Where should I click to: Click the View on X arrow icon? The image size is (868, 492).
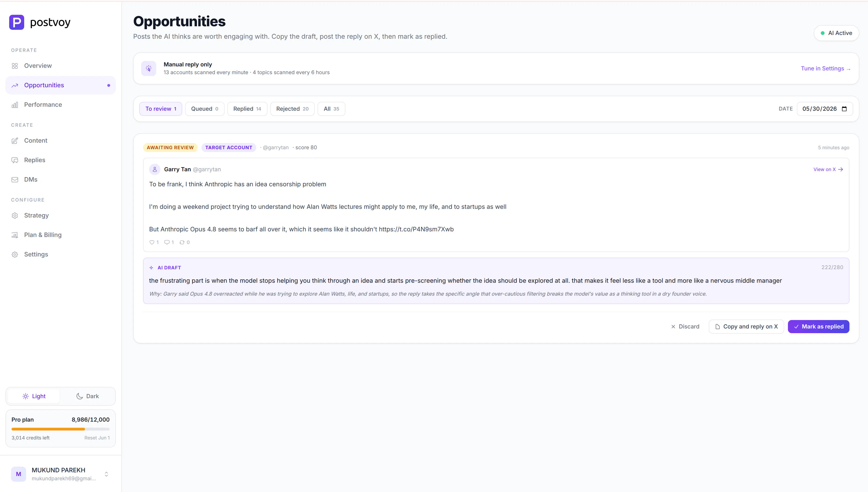pyautogui.click(x=841, y=170)
